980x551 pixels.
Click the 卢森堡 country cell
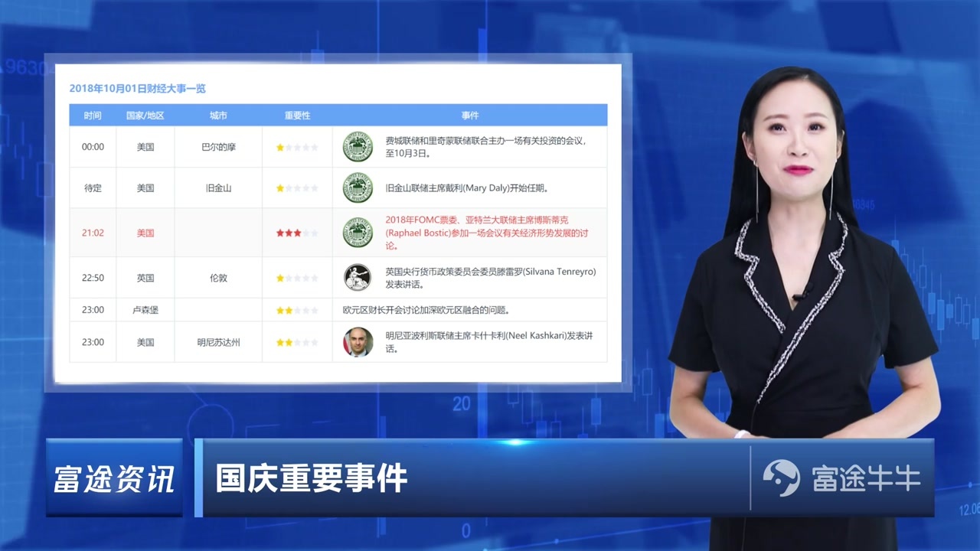point(145,310)
